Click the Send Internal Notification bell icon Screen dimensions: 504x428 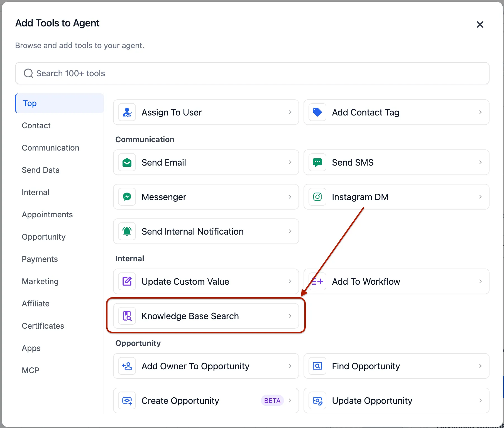point(127,232)
